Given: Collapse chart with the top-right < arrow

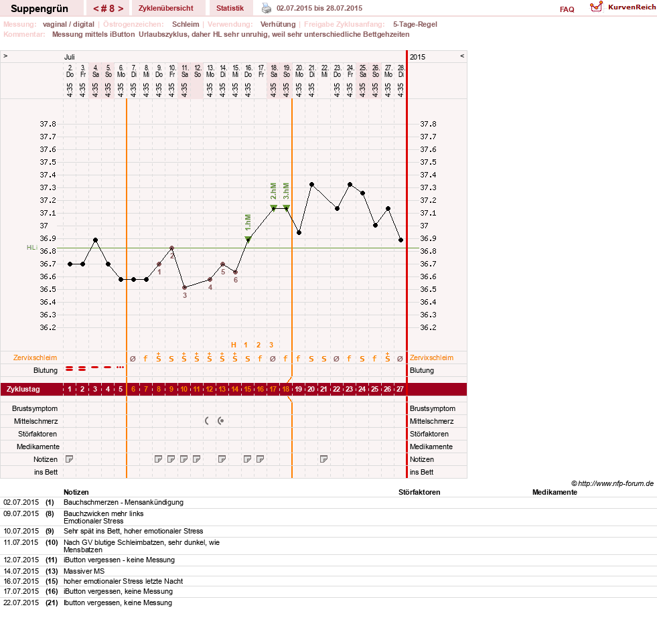Looking at the screenshot, I should (x=462, y=56).
